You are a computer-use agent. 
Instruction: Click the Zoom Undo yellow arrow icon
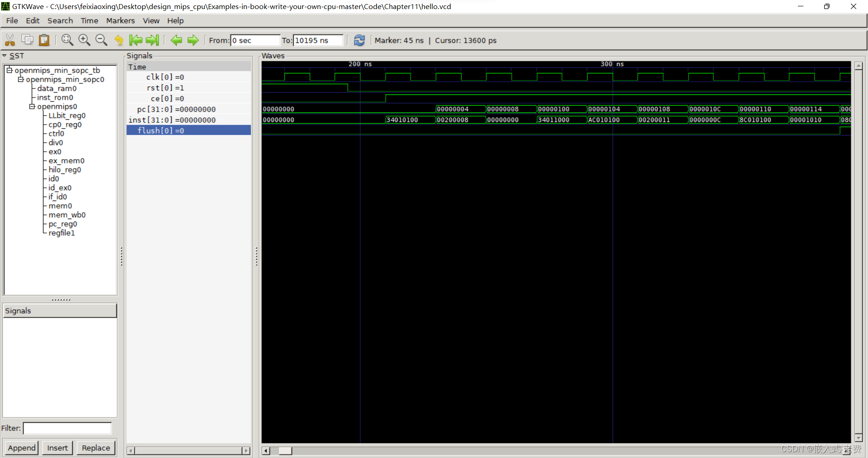(x=119, y=40)
